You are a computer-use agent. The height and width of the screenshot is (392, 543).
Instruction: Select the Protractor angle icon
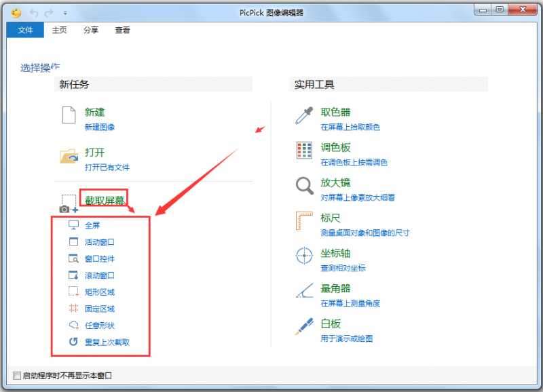[303, 292]
